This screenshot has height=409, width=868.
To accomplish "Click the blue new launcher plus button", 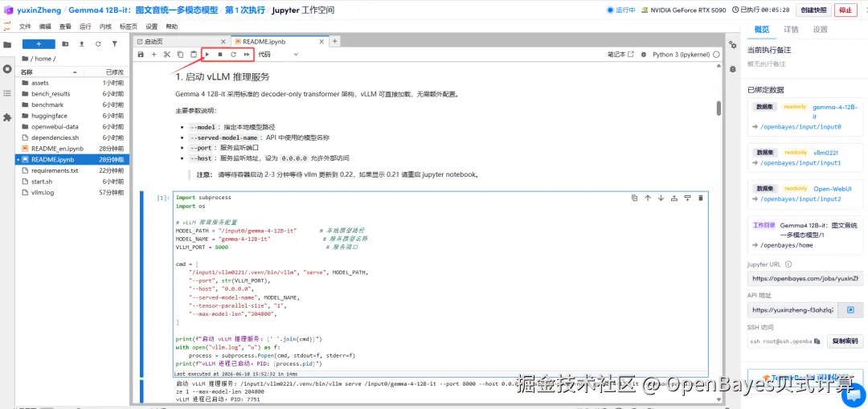I will 39,43.
